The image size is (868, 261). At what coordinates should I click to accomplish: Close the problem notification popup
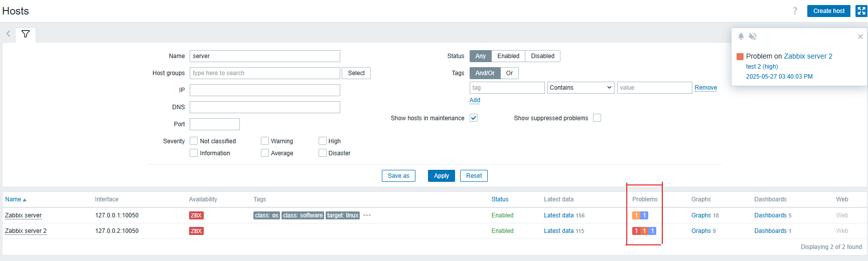tap(860, 37)
